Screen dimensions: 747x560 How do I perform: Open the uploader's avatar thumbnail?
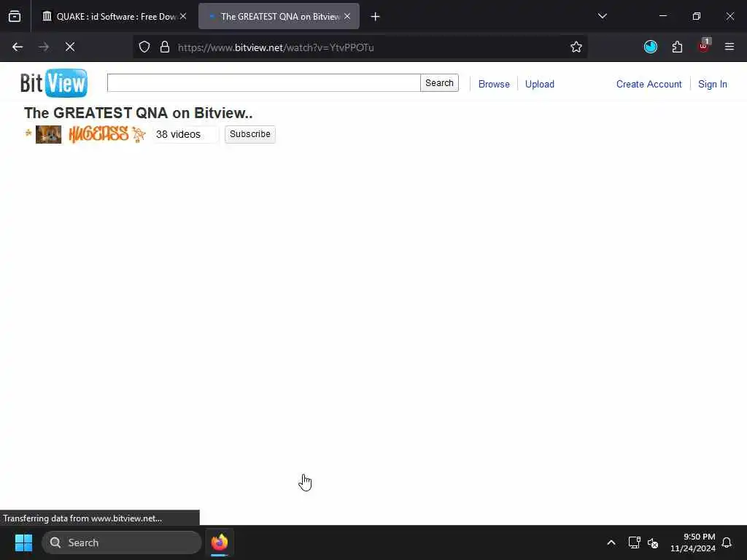[49, 134]
